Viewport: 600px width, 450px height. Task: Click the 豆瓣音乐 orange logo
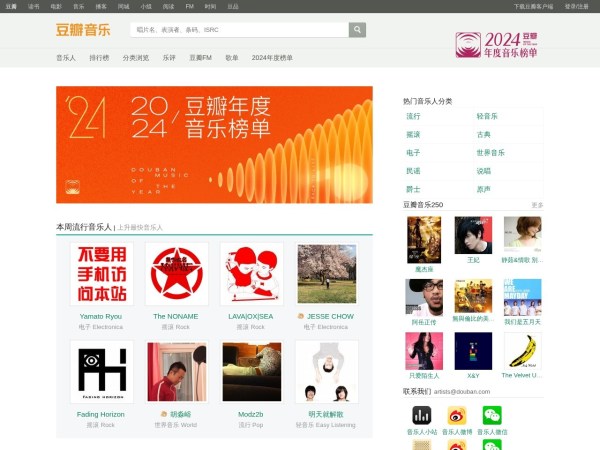tap(83, 29)
